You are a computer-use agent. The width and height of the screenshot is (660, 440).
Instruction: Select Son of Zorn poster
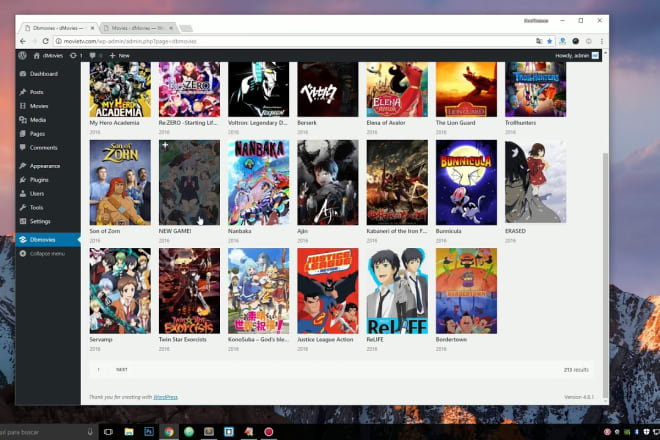point(120,182)
